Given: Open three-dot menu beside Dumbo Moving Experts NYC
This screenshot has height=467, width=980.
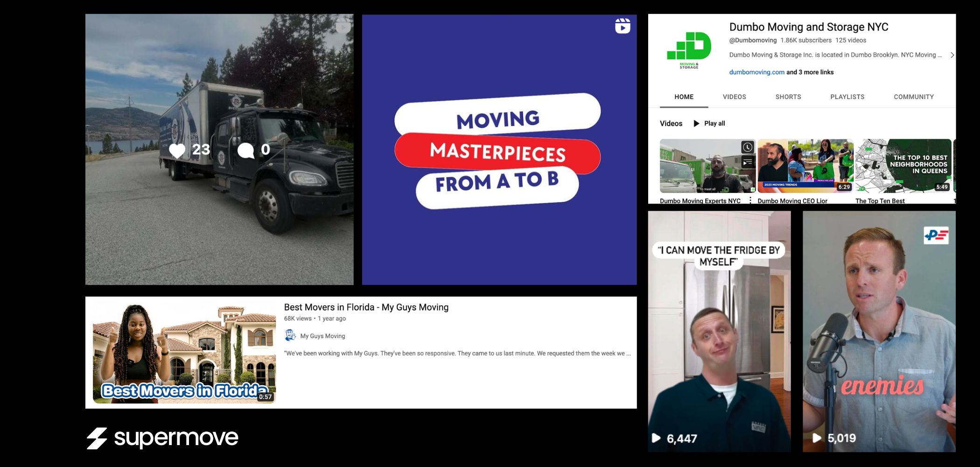Looking at the screenshot, I should pos(750,200).
